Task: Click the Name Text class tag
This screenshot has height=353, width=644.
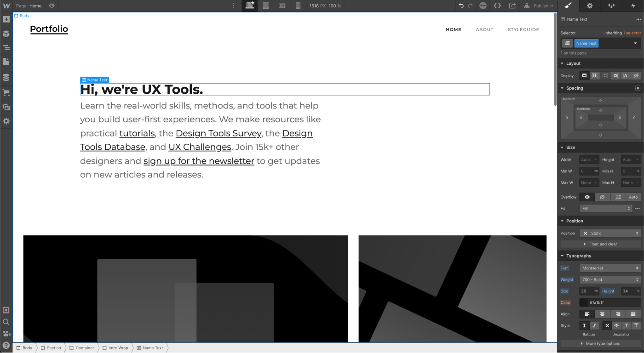Action: [586, 43]
